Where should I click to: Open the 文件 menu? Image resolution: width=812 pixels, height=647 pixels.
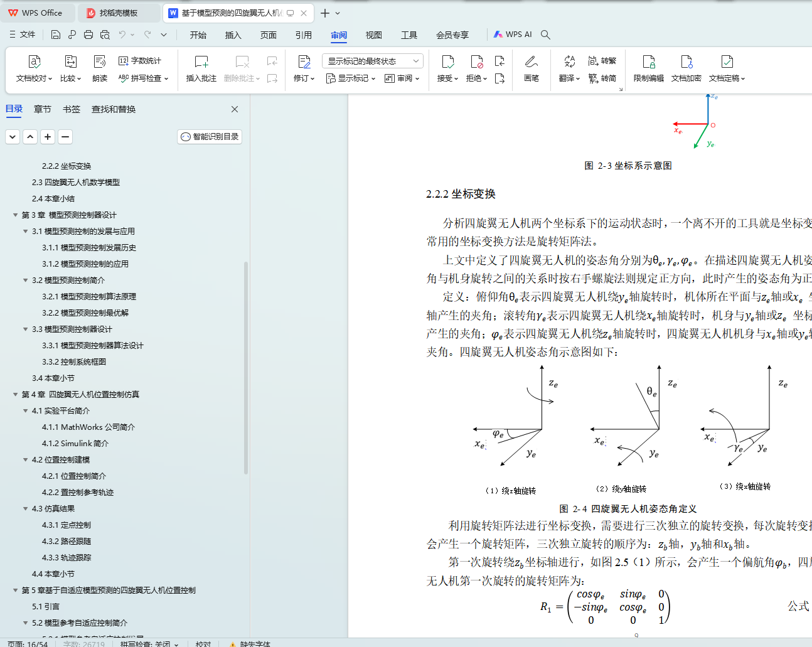23,35
